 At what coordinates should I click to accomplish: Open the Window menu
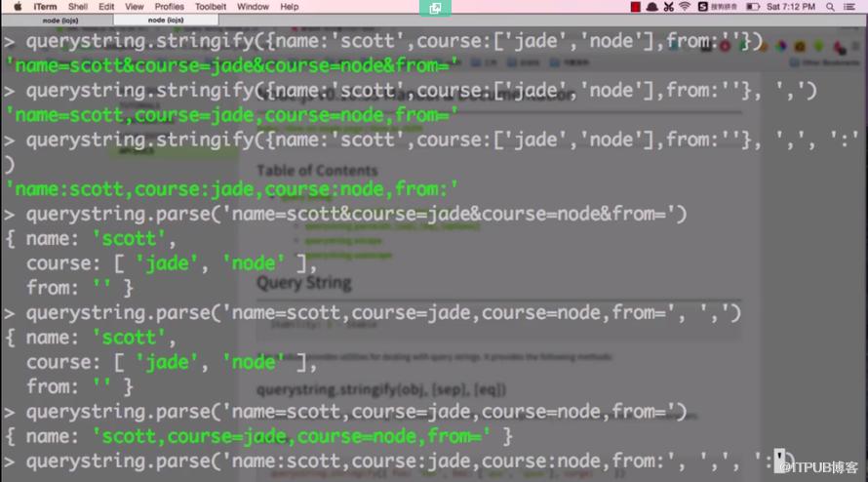click(x=253, y=7)
